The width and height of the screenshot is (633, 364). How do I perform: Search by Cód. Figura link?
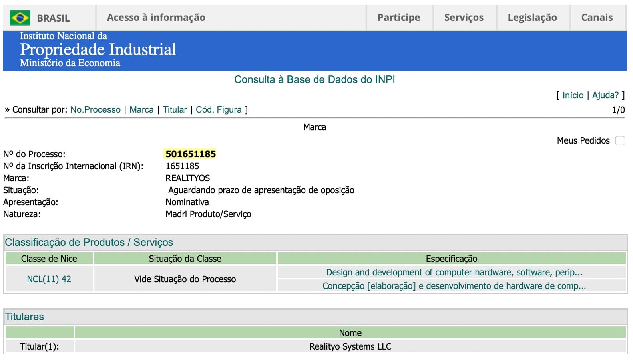pyautogui.click(x=219, y=109)
